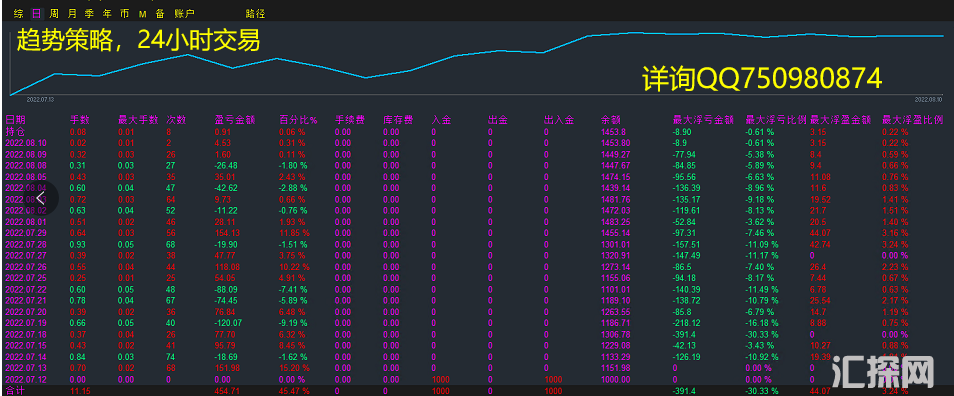Click the left arrow previous button
Viewport: 954px width, 396px height.
41,198
